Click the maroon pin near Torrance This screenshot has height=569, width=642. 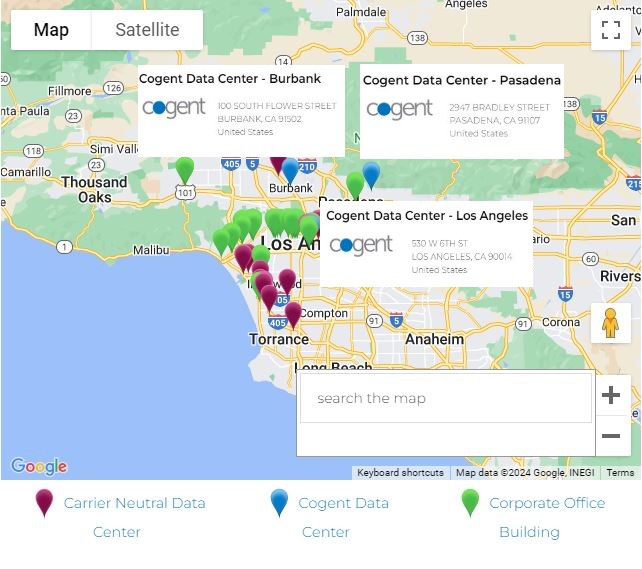coord(293,314)
